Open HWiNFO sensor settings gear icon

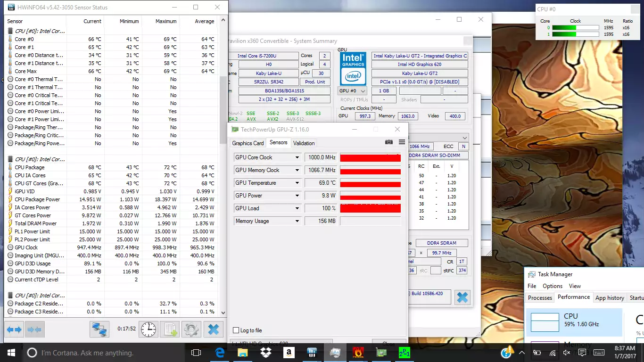[191, 329]
